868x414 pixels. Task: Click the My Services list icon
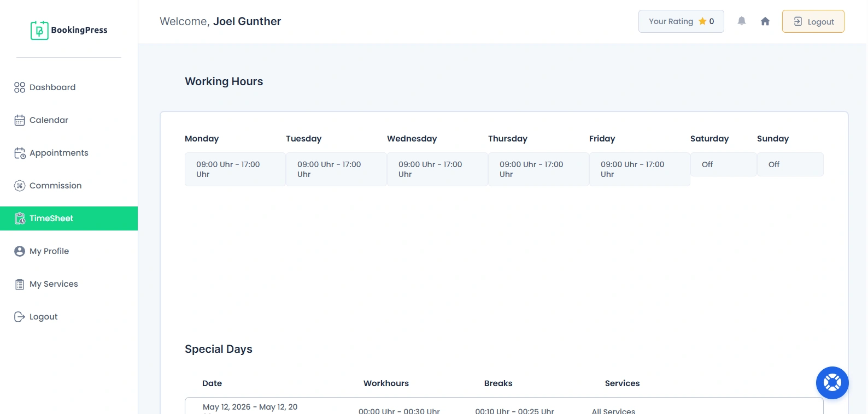[x=20, y=284]
